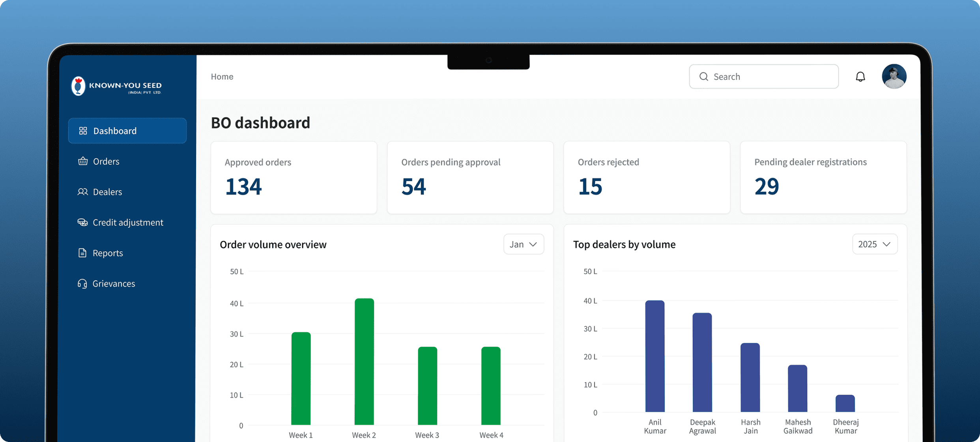980x442 pixels.
Task: Open the Pending dealer registrations card
Action: tap(823, 178)
